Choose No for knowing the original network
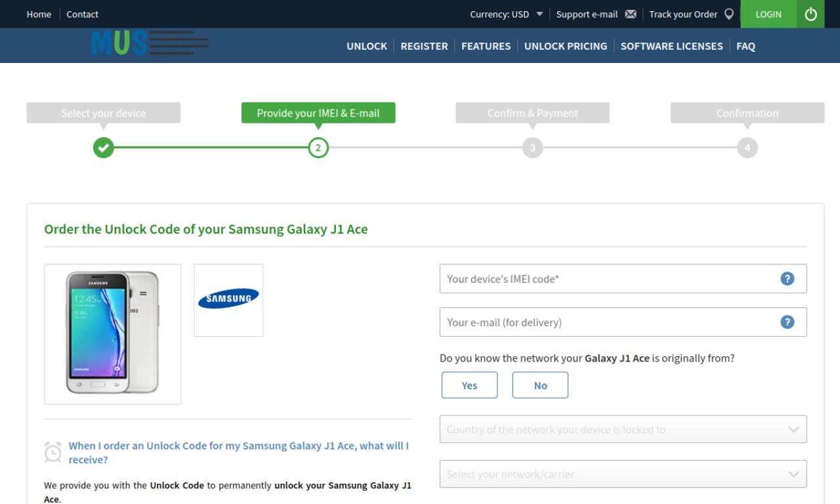 540,385
